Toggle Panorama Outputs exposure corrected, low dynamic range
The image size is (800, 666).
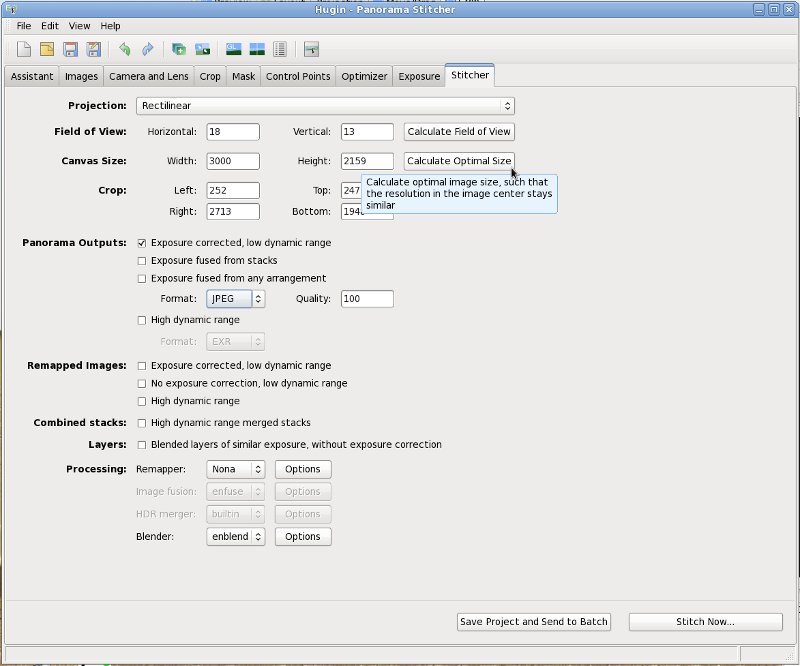[x=142, y=243]
